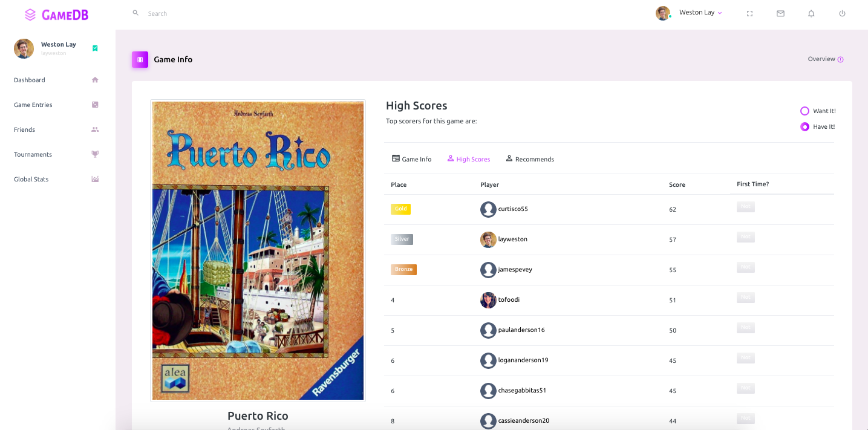Select the Want It! radio button
868x430 pixels.
tap(804, 111)
